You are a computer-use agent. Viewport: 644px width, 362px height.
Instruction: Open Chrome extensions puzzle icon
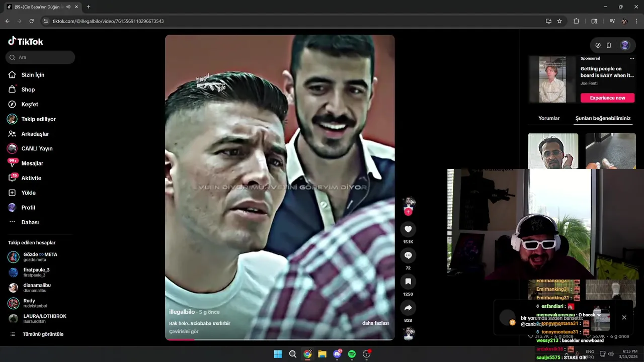577,21
